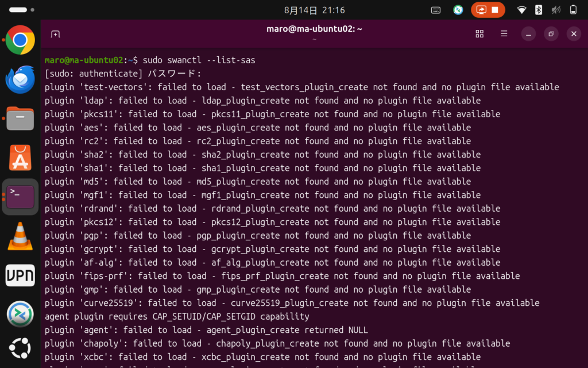Stop screen sharing via orange indicator
Screen dimensions: 588x368
coord(488,10)
